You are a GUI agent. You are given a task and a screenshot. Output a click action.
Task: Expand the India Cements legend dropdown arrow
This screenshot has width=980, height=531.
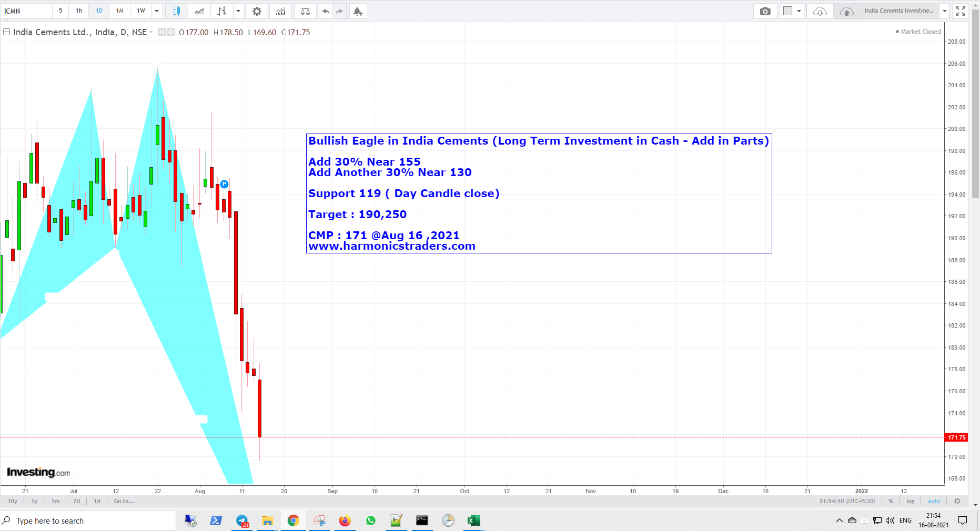pos(151,32)
